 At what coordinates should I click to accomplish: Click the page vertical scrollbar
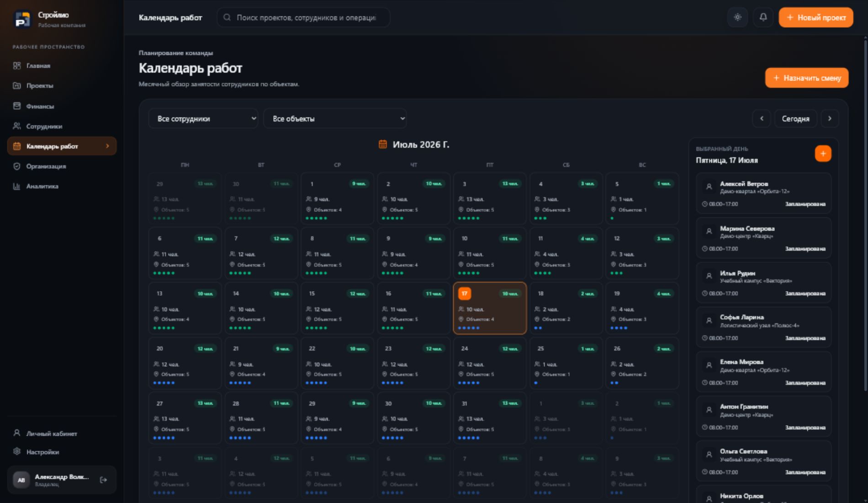pyautogui.click(x=865, y=215)
